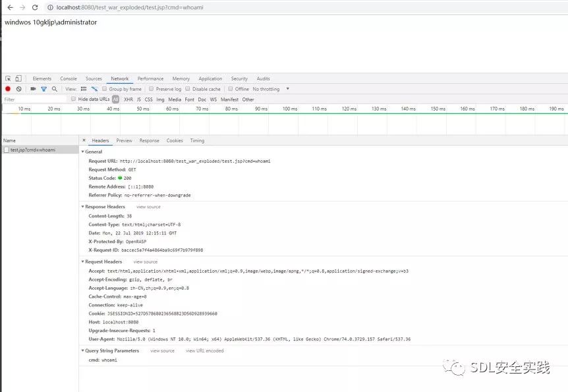Clear the network log with the stop icon
The height and width of the screenshot is (392, 568).
[x=18, y=89]
